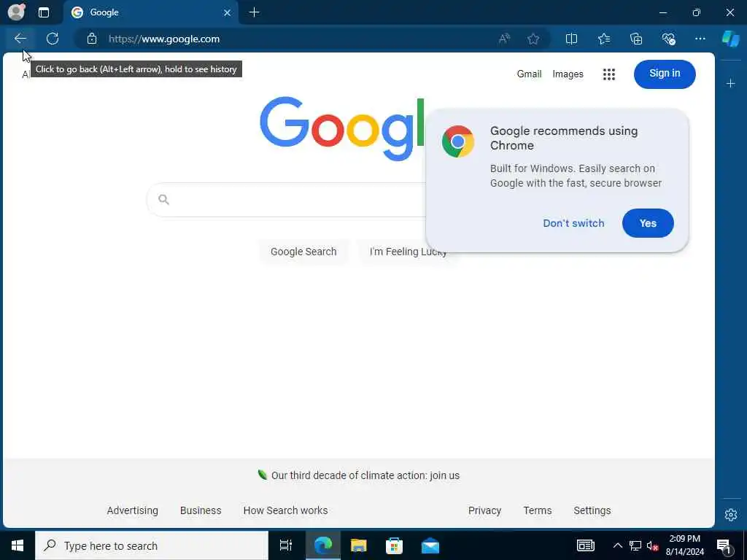
Task: Show hidden tray icons chevron
Action: click(617, 545)
